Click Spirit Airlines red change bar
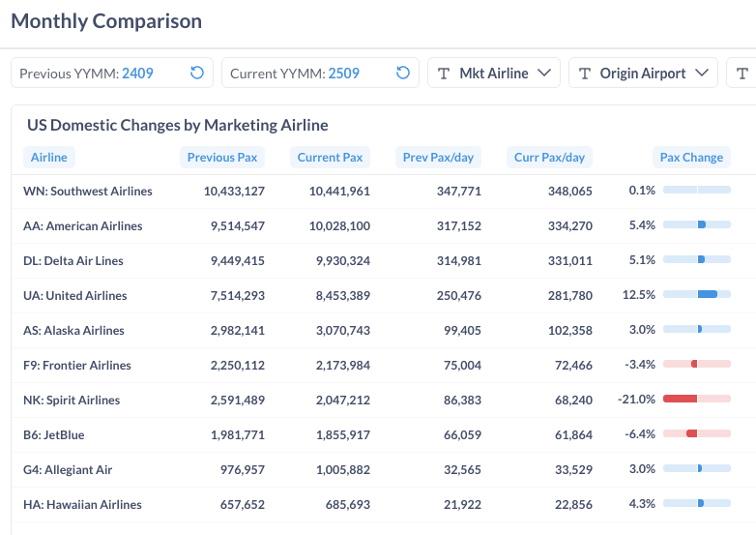 [681, 399]
